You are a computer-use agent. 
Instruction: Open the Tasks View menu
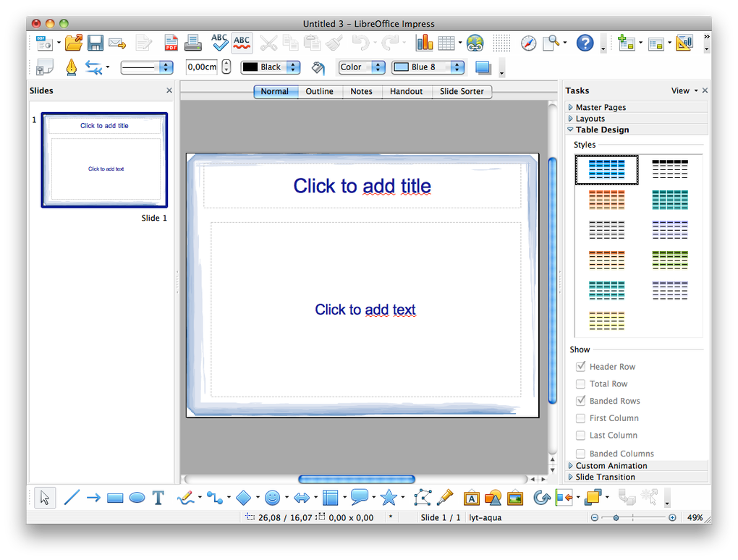pyautogui.click(x=684, y=90)
